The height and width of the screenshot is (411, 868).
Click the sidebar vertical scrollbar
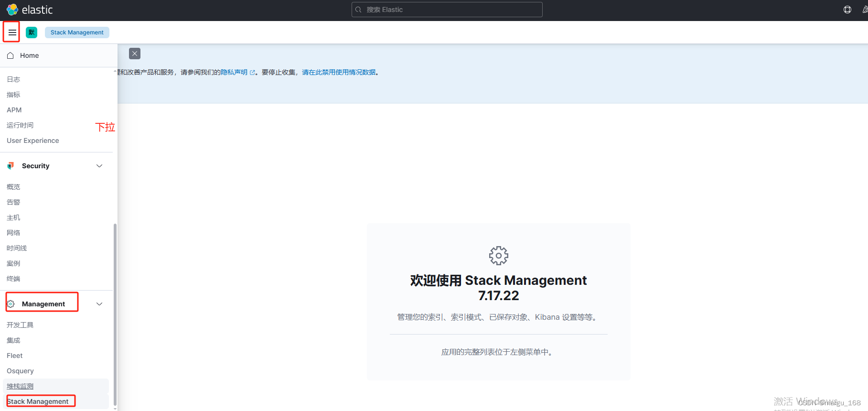[115, 315]
